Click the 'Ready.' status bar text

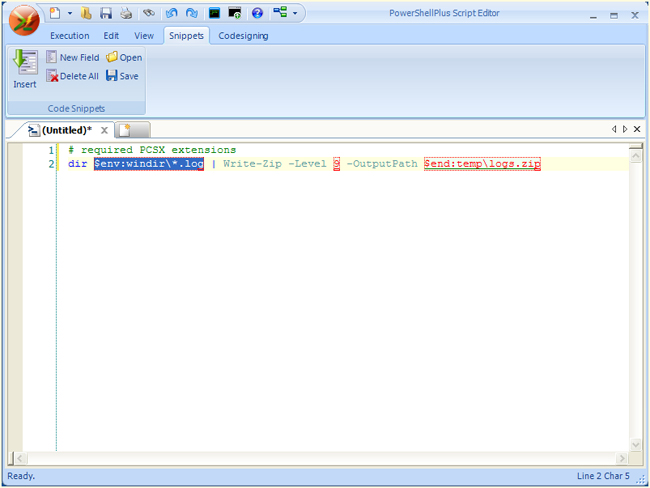pyautogui.click(x=21, y=476)
